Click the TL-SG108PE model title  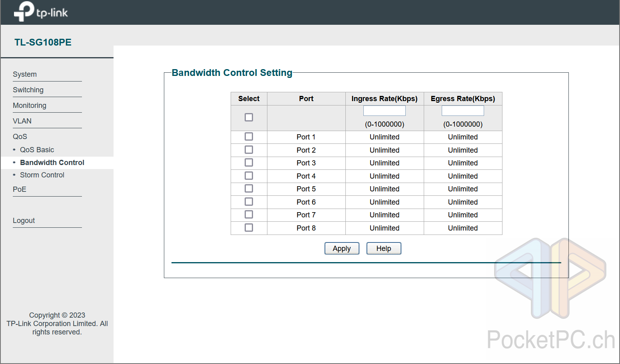[x=43, y=42]
